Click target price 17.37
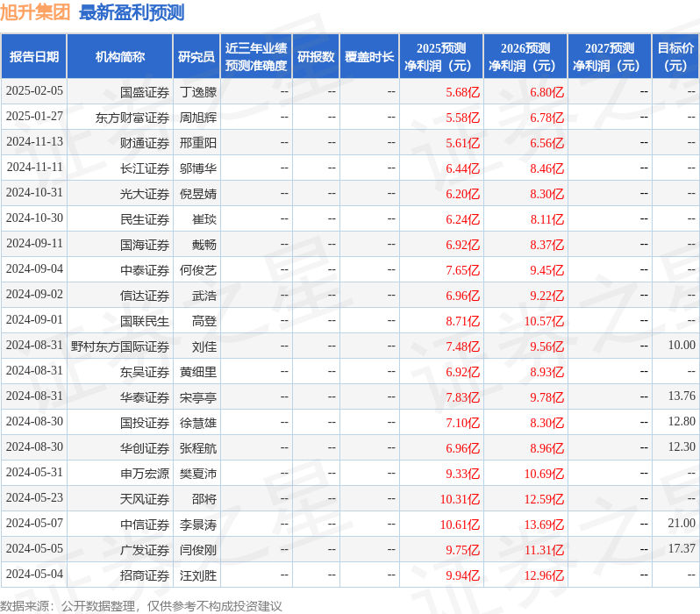This screenshot has width=700, height=614. (682, 549)
